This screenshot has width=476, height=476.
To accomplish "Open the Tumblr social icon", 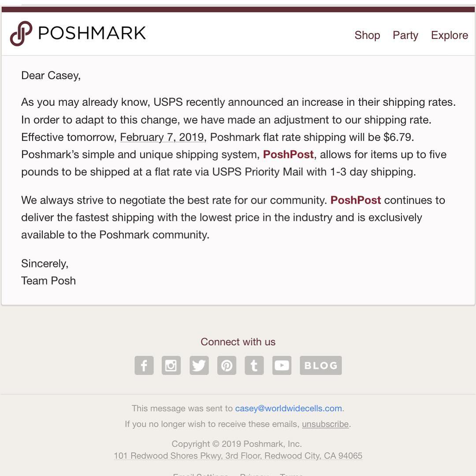I will point(254,365).
